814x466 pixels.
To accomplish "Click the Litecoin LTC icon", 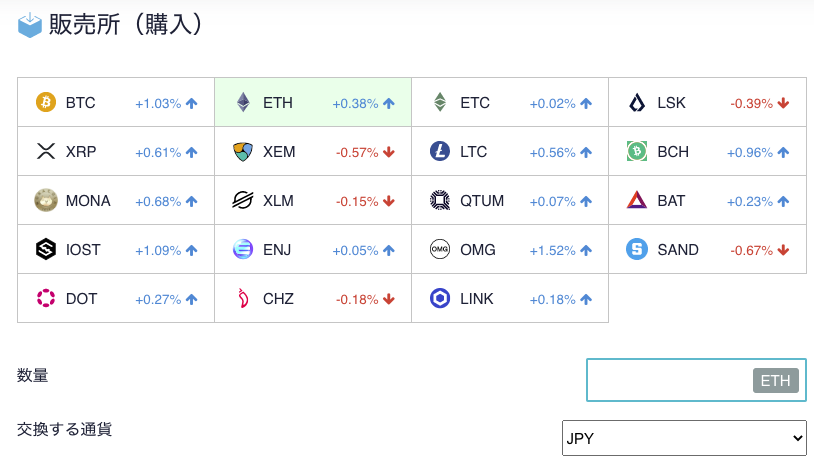I will 440,152.
